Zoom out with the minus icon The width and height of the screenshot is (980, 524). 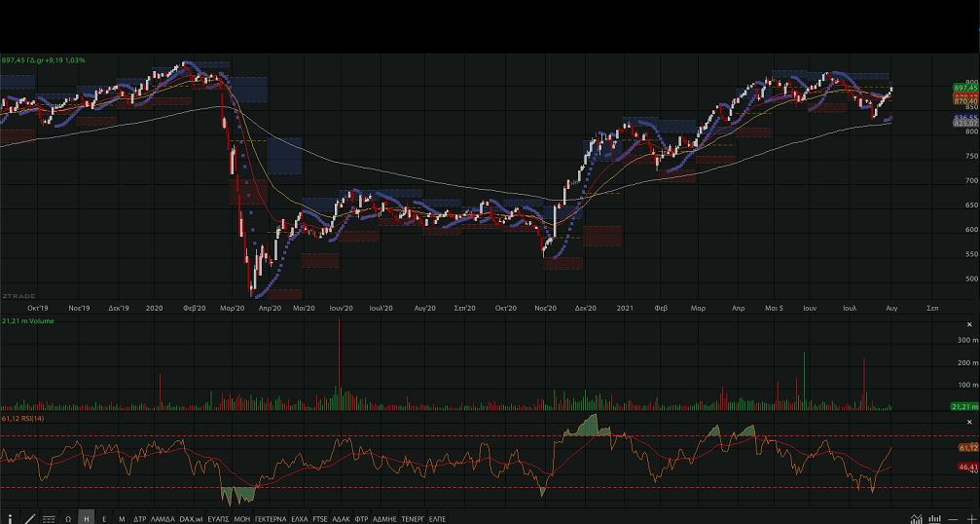953,520
